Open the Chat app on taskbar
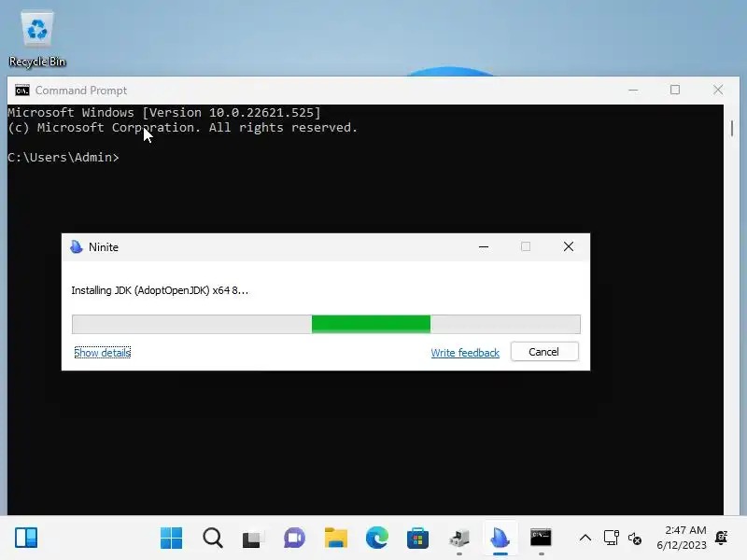Image resolution: width=747 pixels, height=560 pixels. (x=294, y=539)
